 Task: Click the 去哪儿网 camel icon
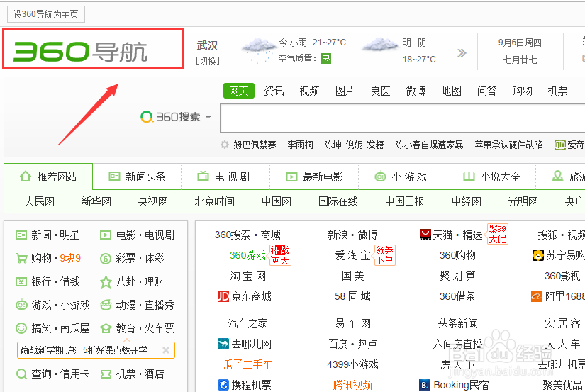click(223, 344)
